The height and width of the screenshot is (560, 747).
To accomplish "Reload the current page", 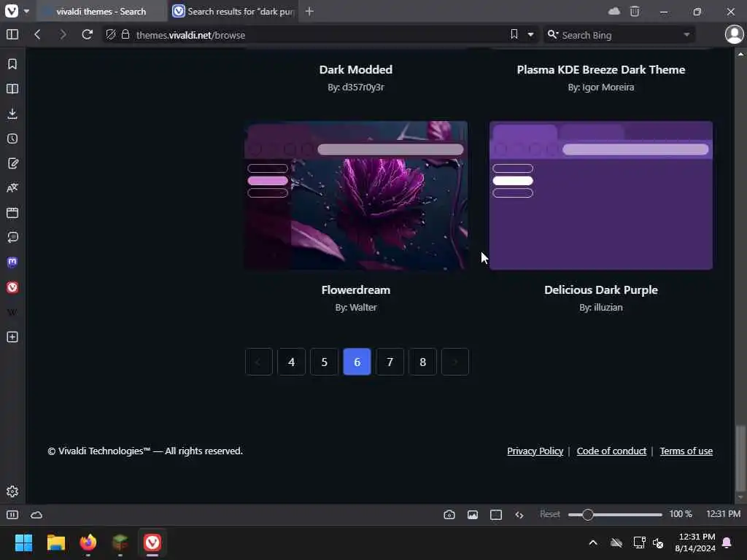I will click(87, 35).
